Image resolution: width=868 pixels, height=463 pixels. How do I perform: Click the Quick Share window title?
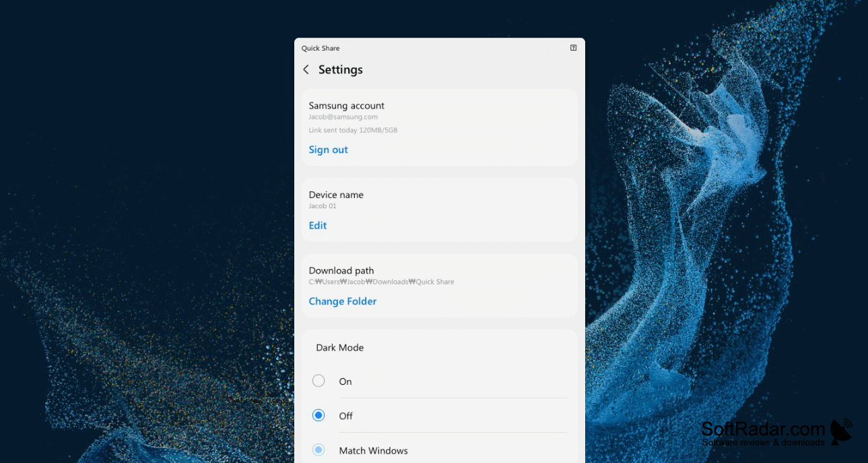(x=321, y=48)
